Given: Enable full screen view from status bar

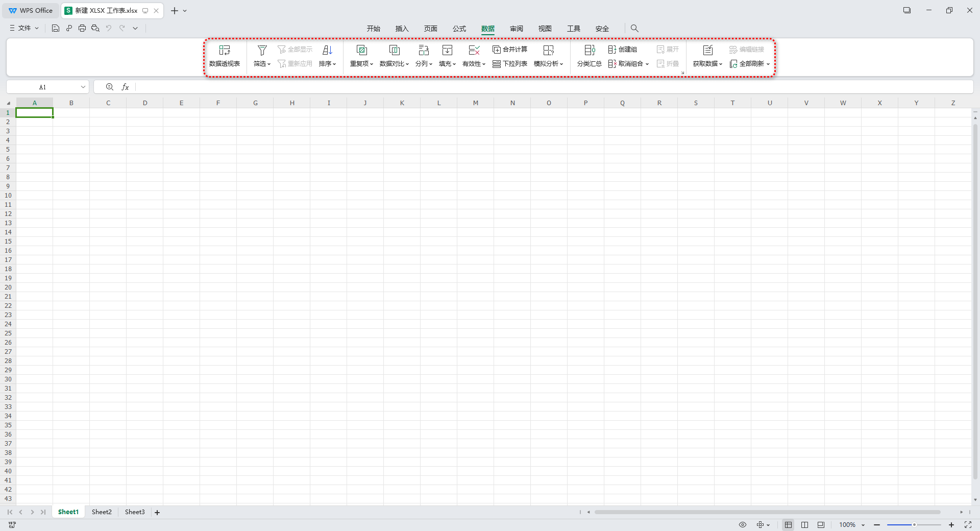Looking at the screenshot, I should 968,525.
